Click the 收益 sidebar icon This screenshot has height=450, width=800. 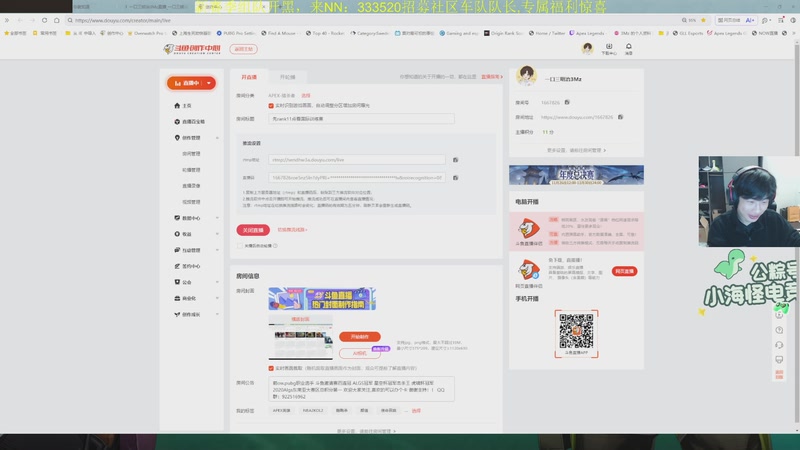click(x=177, y=234)
